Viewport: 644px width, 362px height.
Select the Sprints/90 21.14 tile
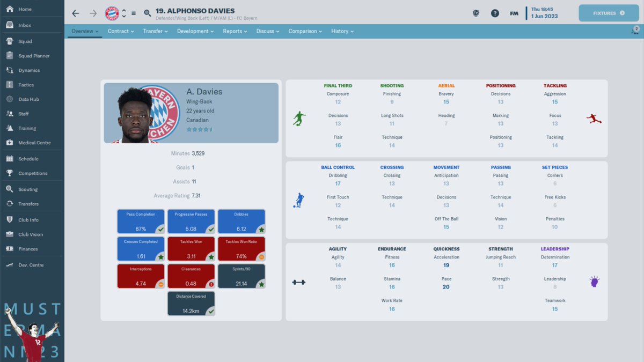pyautogui.click(x=241, y=276)
